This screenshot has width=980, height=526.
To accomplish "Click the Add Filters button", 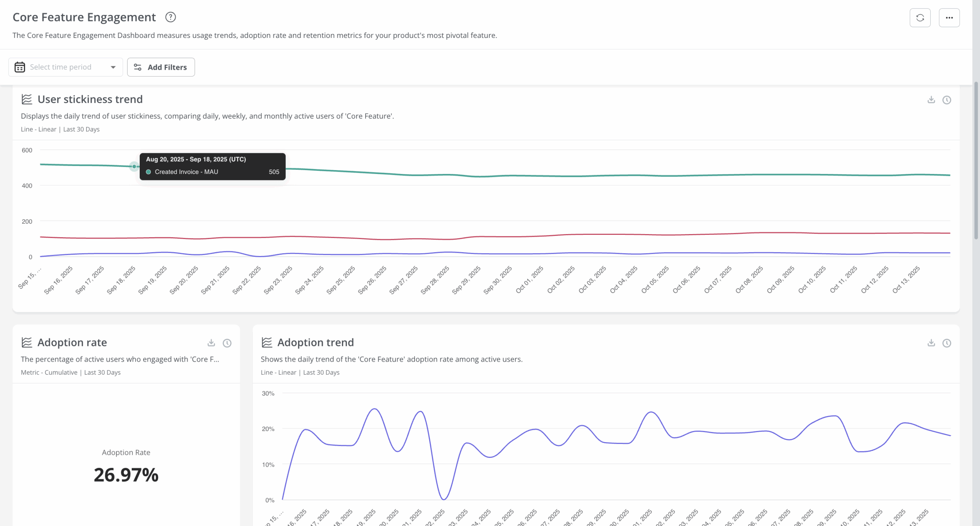I will tap(161, 67).
